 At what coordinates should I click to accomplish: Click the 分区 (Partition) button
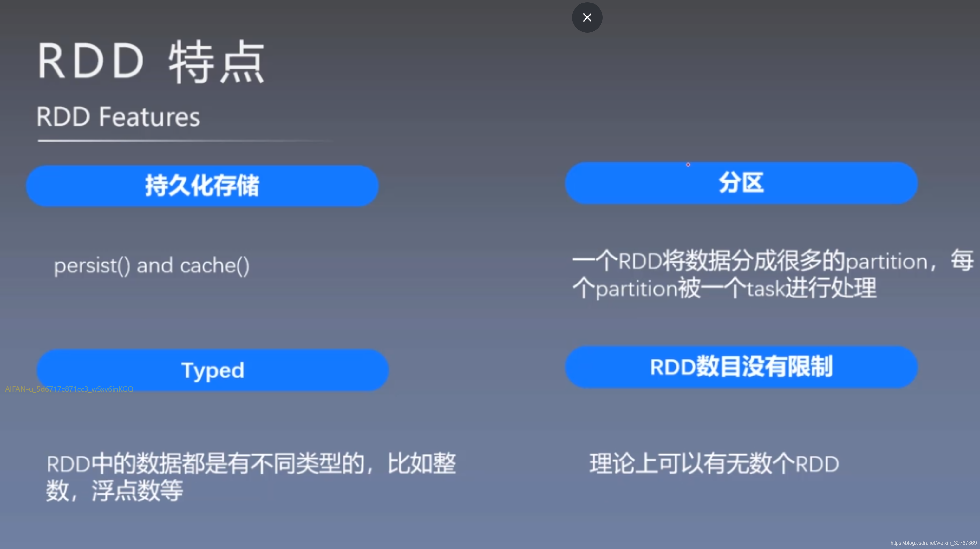coord(740,183)
